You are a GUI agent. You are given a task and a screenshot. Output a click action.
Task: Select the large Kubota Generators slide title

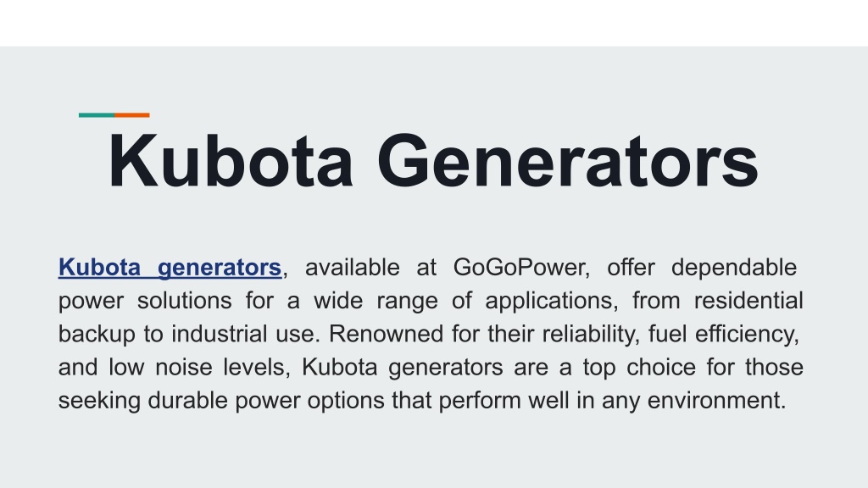pos(433,162)
